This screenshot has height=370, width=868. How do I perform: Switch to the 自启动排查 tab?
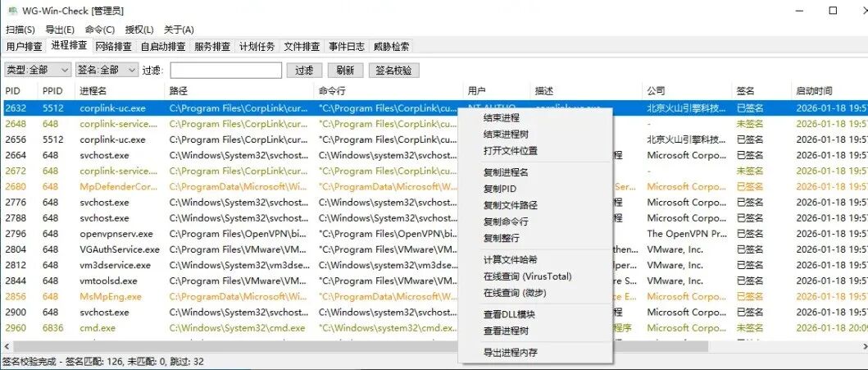tap(163, 47)
